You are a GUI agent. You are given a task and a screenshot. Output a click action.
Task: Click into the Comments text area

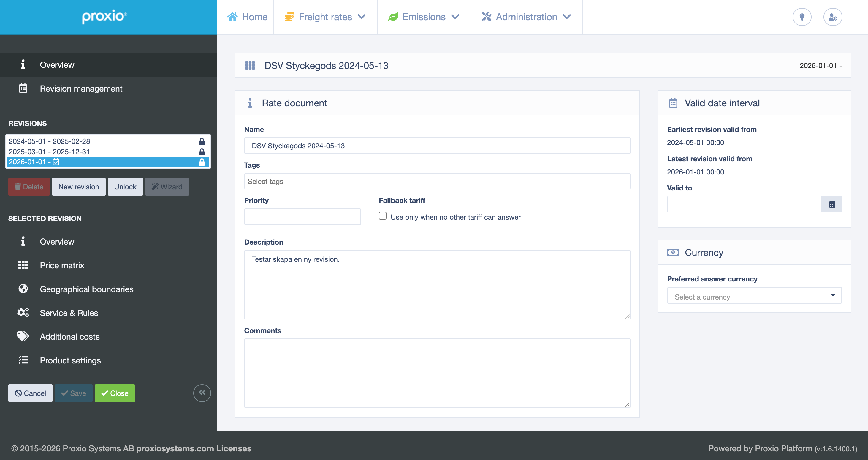[x=437, y=373]
